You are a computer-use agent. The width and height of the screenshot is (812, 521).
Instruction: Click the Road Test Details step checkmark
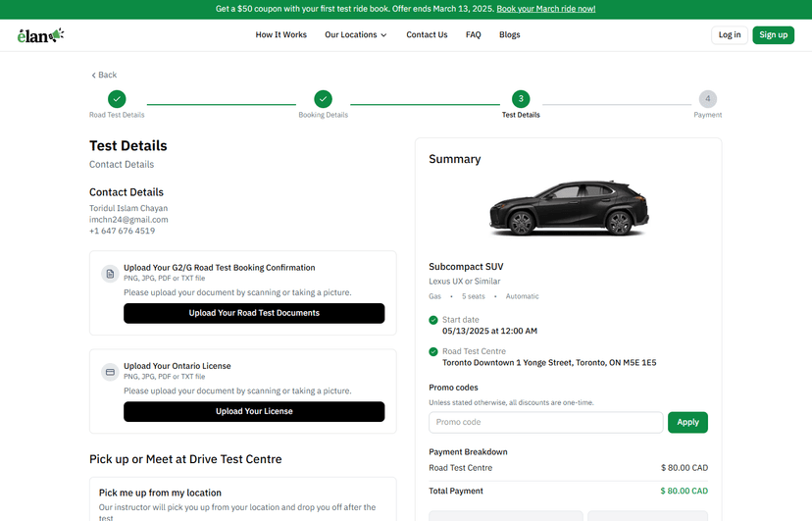(117, 98)
